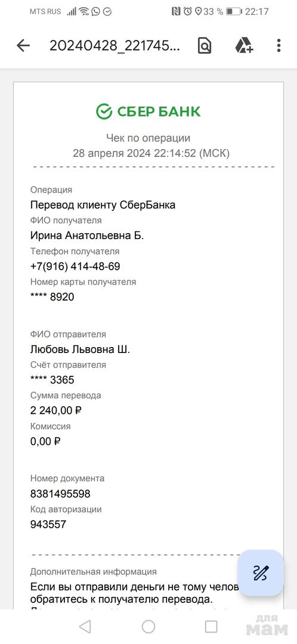
Task: Tap the authorization code 943557
Action: (x=48, y=525)
